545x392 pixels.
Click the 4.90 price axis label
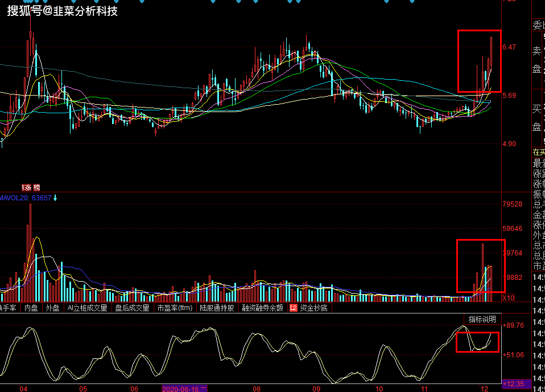click(509, 143)
